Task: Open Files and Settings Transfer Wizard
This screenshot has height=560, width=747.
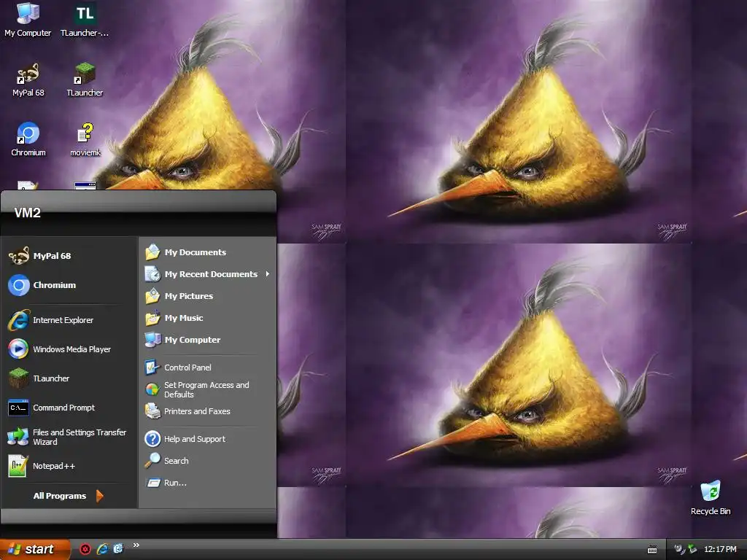Action: click(x=69, y=437)
